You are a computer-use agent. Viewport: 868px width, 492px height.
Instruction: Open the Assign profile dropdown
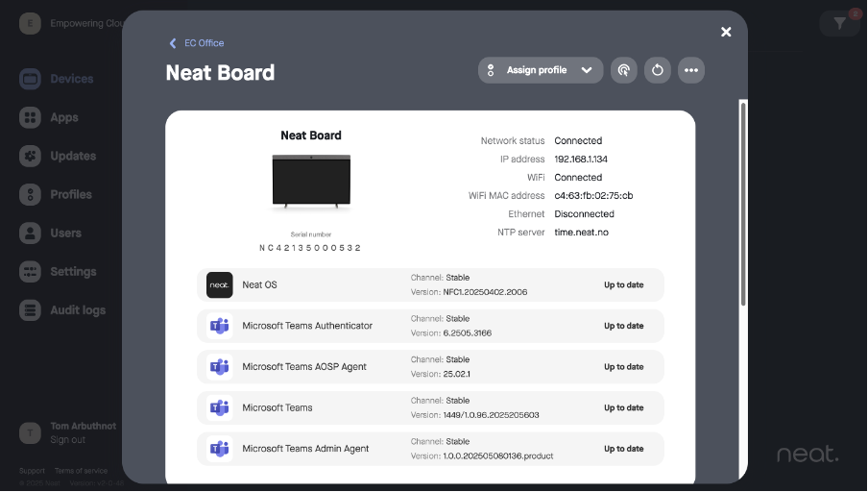[541, 70]
